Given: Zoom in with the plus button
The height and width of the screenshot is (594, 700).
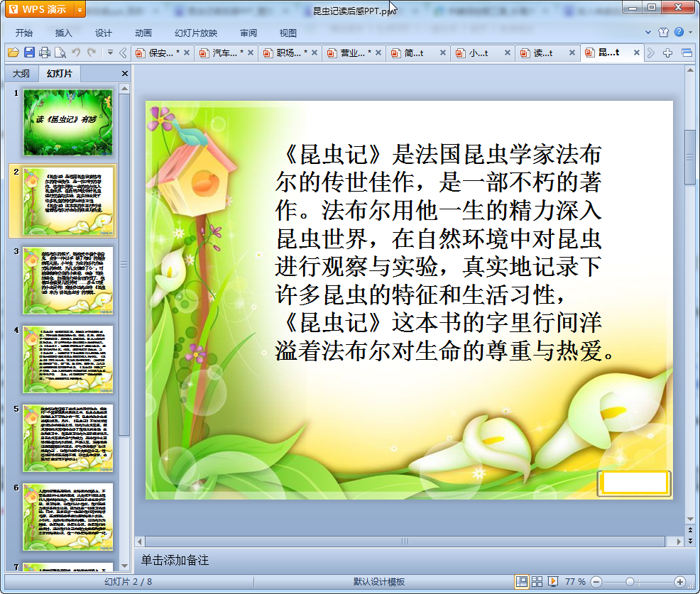Looking at the screenshot, I should click(680, 582).
